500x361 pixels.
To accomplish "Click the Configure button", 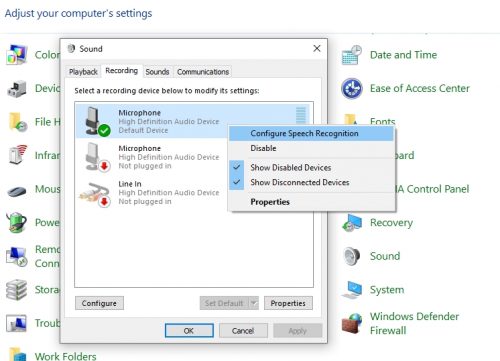I will tap(99, 303).
